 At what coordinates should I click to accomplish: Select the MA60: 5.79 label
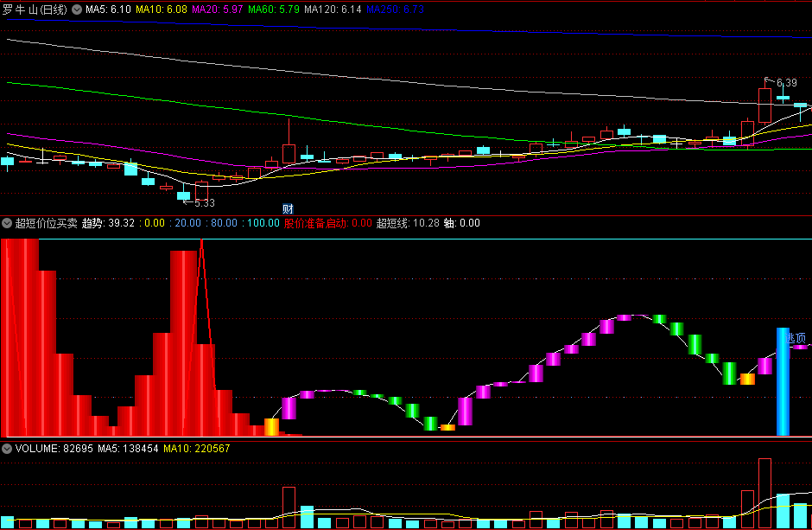coord(274,10)
